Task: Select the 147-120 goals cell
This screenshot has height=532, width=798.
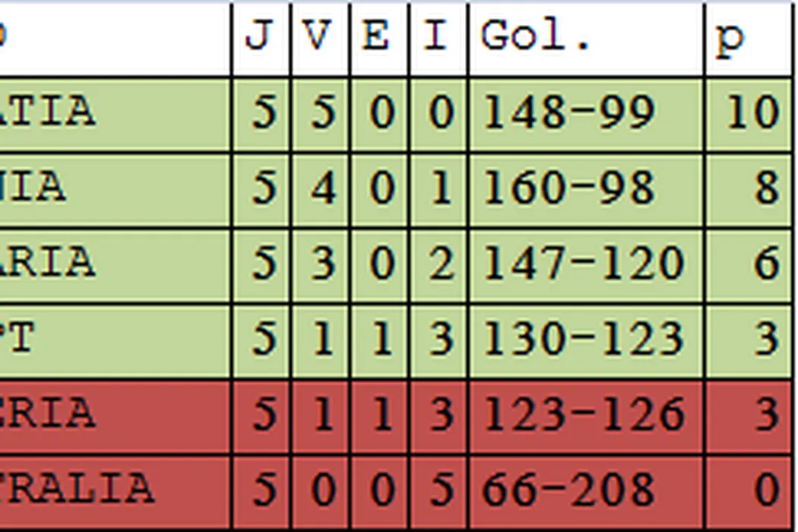Action: coord(585,264)
